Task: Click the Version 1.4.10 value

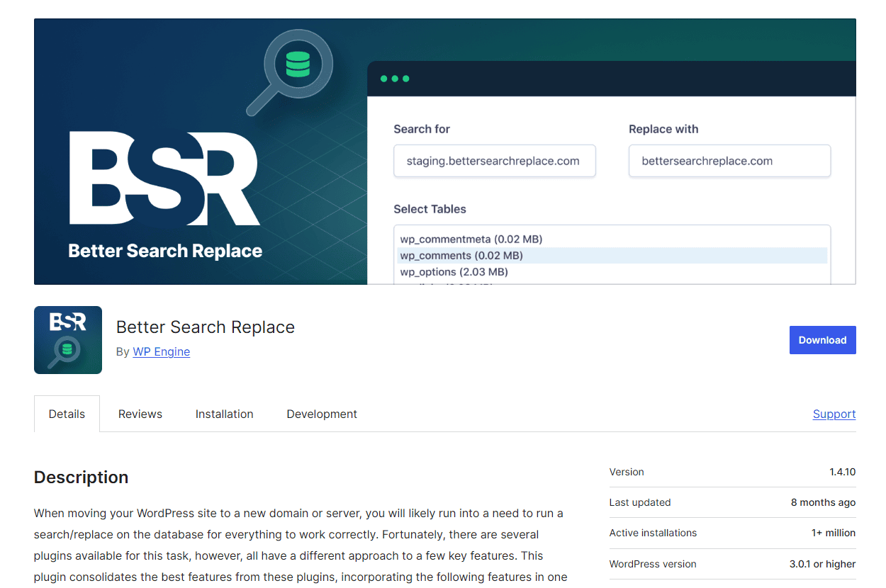Action: 842,472
